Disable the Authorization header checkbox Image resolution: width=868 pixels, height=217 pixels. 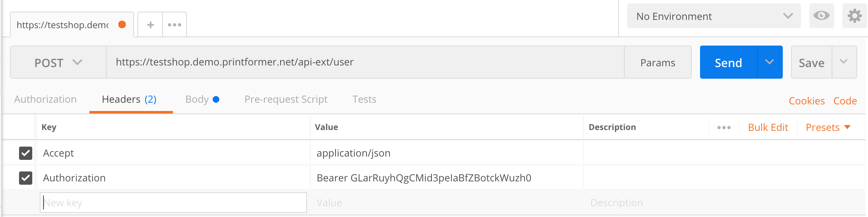point(26,178)
